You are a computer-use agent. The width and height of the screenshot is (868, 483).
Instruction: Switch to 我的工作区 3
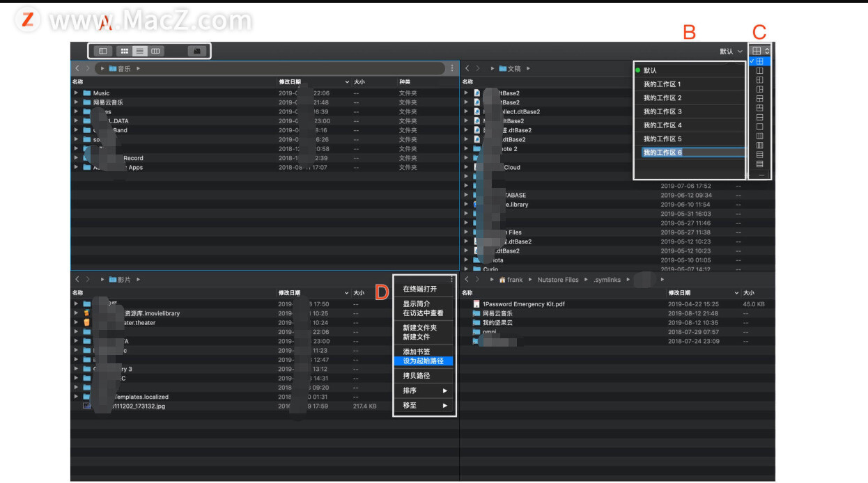click(x=689, y=111)
